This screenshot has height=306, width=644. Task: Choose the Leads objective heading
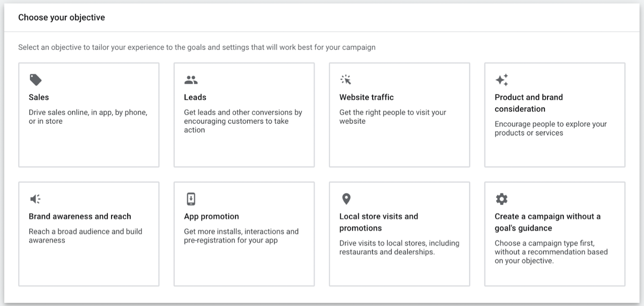click(x=195, y=97)
